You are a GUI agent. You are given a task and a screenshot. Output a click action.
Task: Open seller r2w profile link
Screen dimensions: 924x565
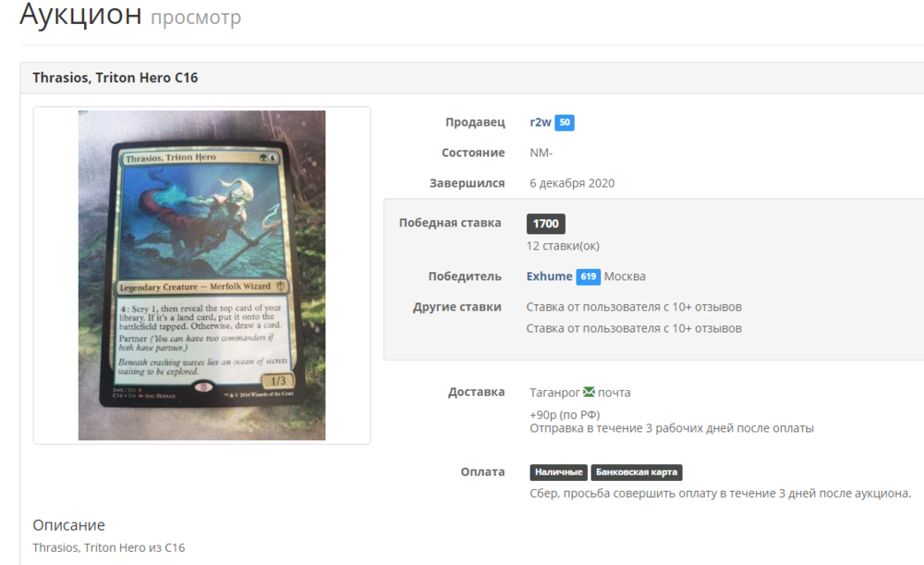tap(540, 122)
